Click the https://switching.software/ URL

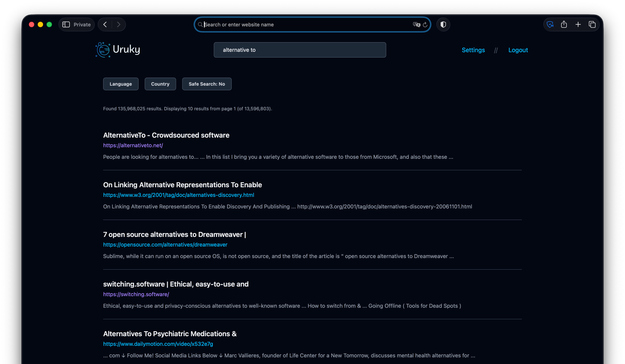click(136, 294)
